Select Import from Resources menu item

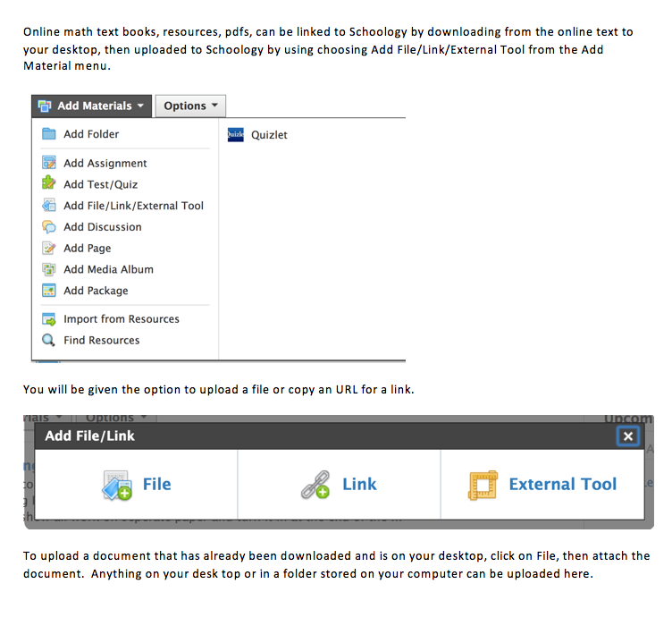(121, 319)
